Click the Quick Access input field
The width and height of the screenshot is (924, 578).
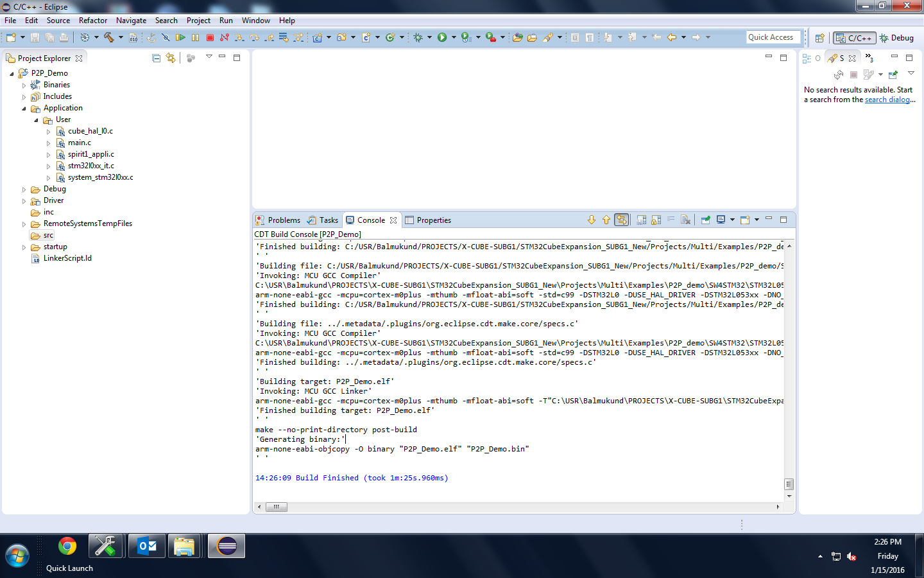(x=773, y=37)
